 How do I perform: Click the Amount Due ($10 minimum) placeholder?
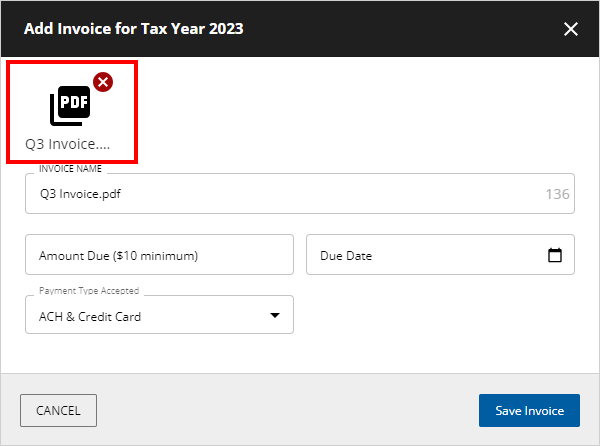coord(118,256)
